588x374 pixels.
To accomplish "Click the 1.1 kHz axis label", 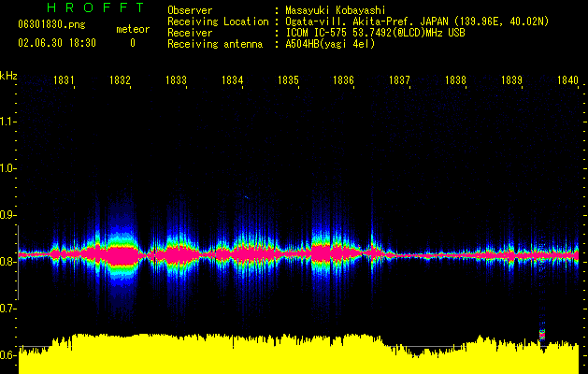I will tap(7, 122).
